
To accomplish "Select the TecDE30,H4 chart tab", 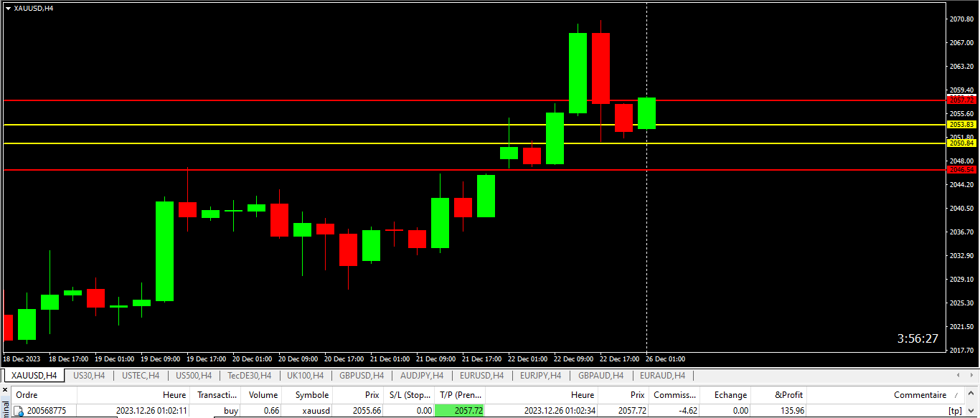I will (249, 375).
